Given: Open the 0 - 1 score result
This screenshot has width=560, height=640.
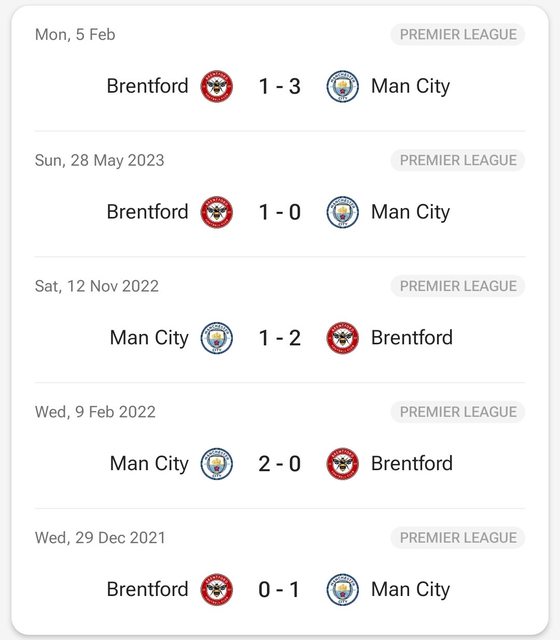Looking at the screenshot, I should [x=280, y=589].
